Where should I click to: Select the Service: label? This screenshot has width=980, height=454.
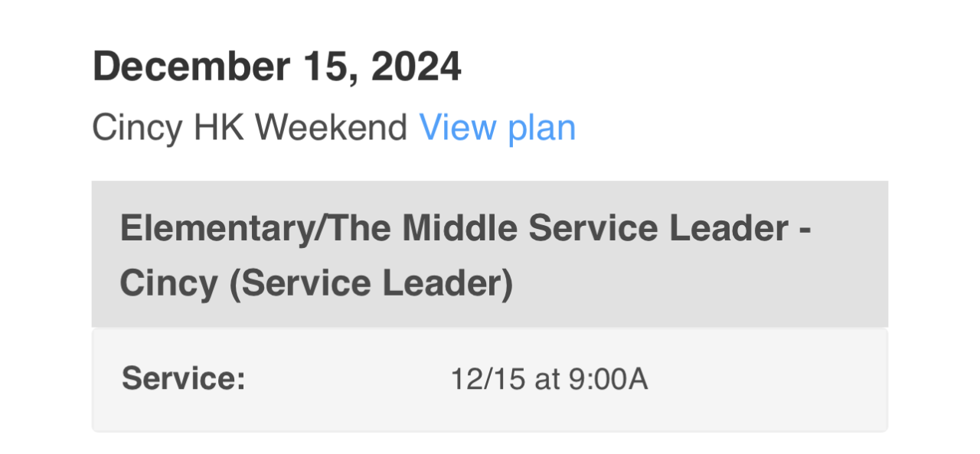(x=183, y=379)
